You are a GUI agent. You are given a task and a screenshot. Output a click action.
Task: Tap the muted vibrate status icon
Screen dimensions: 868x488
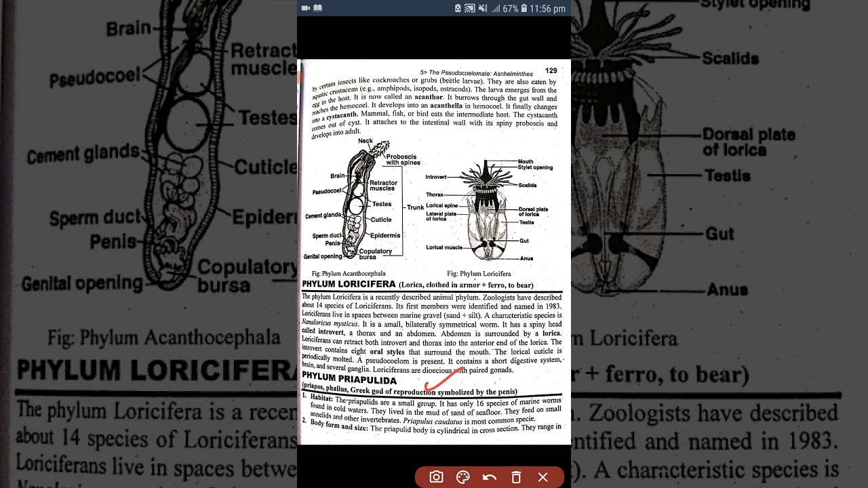(x=483, y=8)
